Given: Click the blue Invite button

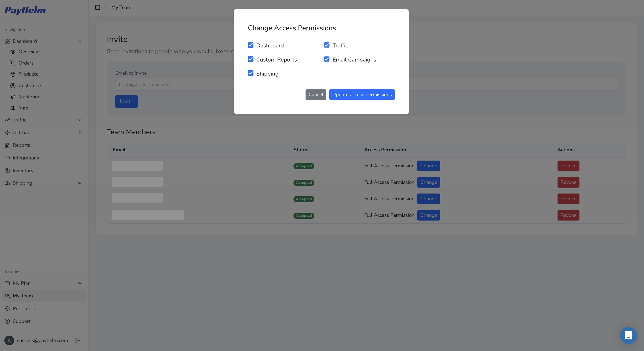Looking at the screenshot, I should (x=126, y=101).
